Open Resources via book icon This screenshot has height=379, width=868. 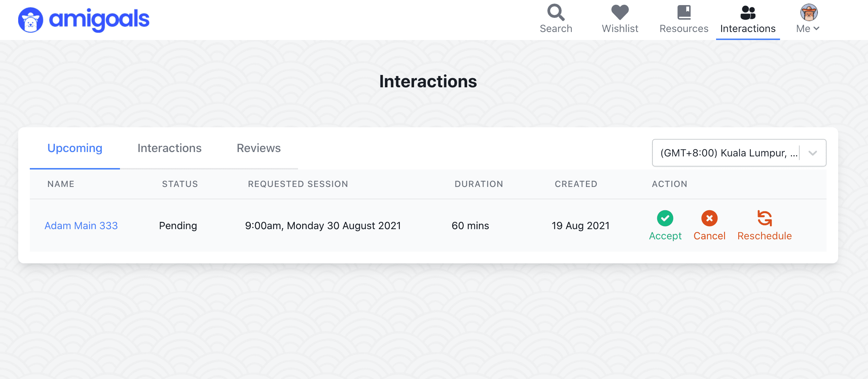(684, 12)
